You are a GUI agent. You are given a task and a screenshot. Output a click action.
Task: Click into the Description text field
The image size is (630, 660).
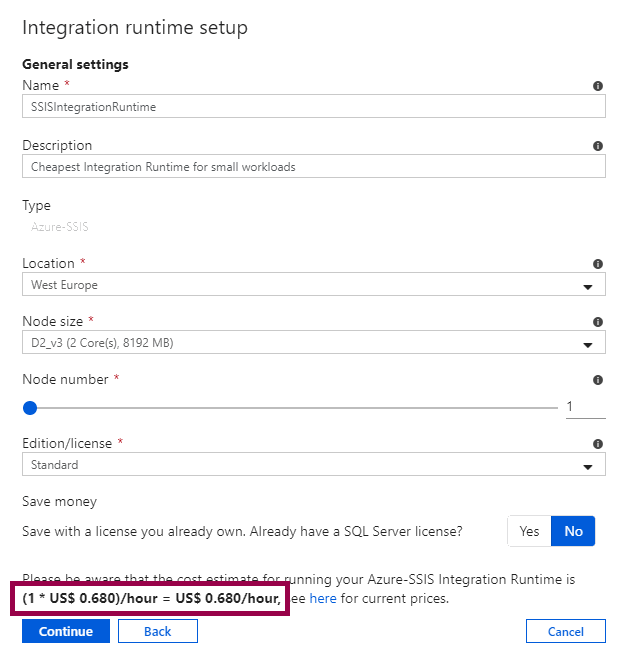[x=313, y=166]
